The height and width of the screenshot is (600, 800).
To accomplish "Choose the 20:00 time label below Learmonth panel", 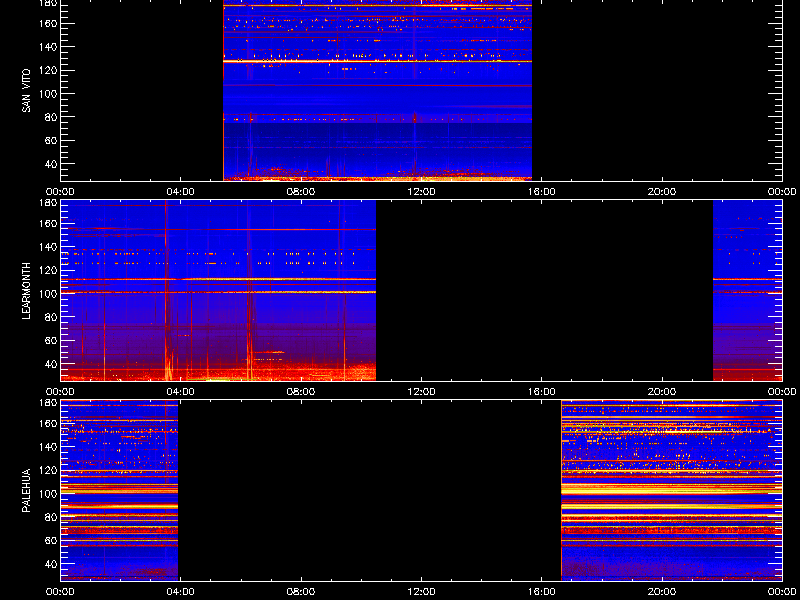I will point(662,392).
